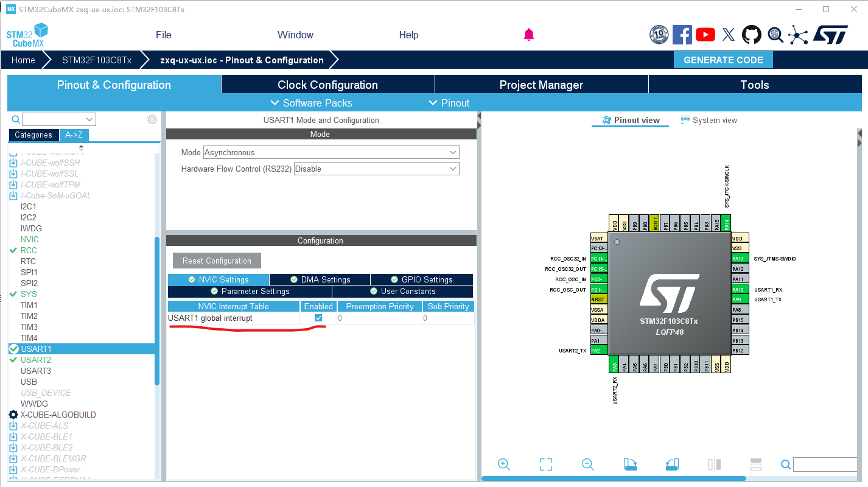Screen dimensions: 868x487
Task: Rotate the chip counter-clockwise
Action: tap(672, 464)
